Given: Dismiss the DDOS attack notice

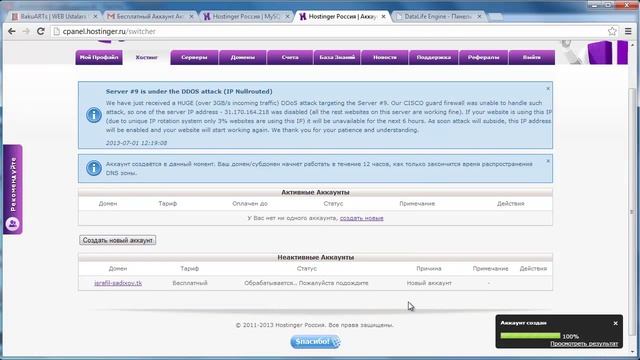Looking at the screenshot, I should (548, 89).
